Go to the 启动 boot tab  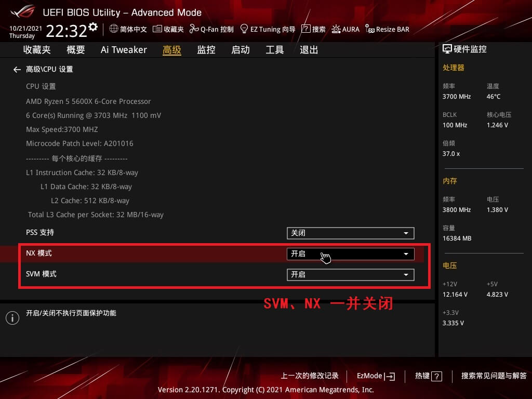coord(240,50)
